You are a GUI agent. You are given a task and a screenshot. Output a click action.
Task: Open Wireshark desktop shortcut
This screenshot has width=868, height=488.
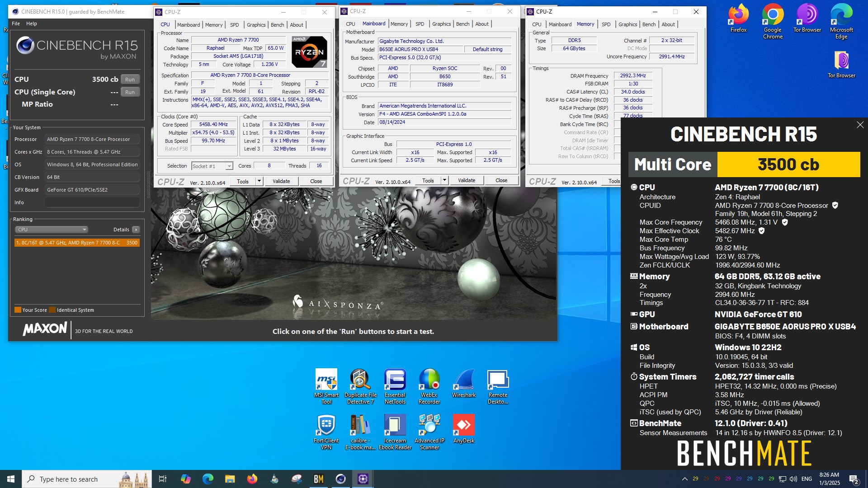pos(464,384)
